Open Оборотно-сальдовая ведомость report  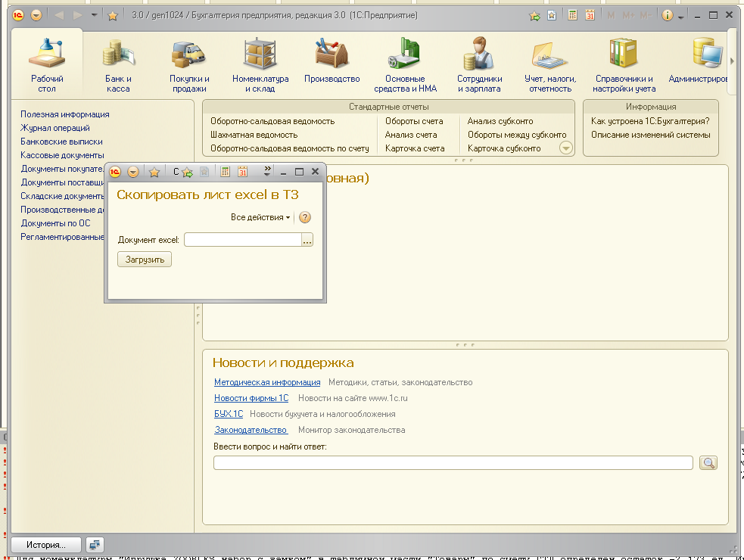click(272, 121)
